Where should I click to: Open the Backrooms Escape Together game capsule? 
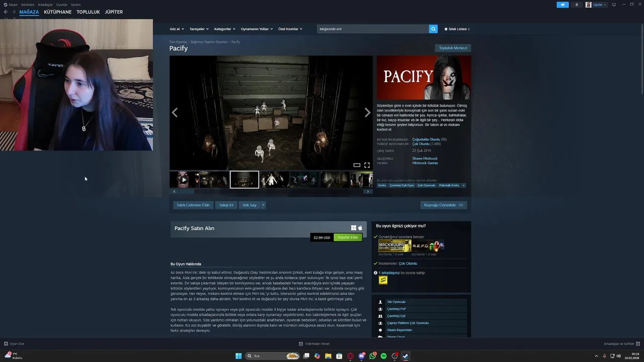coord(395,246)
